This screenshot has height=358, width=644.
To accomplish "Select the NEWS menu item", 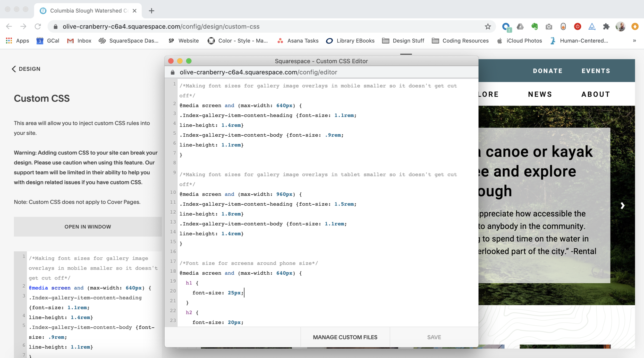I will coord(540,94).
